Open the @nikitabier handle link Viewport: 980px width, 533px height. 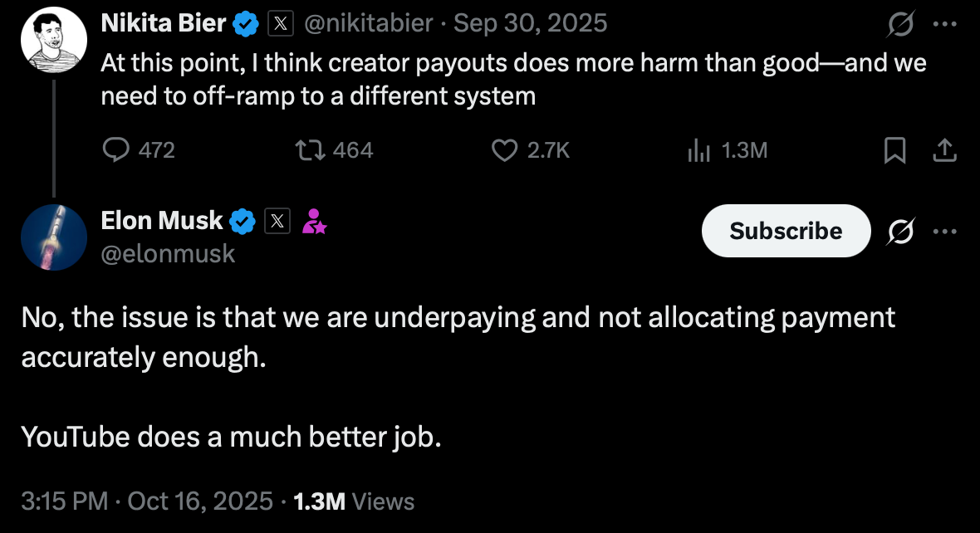(369, 23)
